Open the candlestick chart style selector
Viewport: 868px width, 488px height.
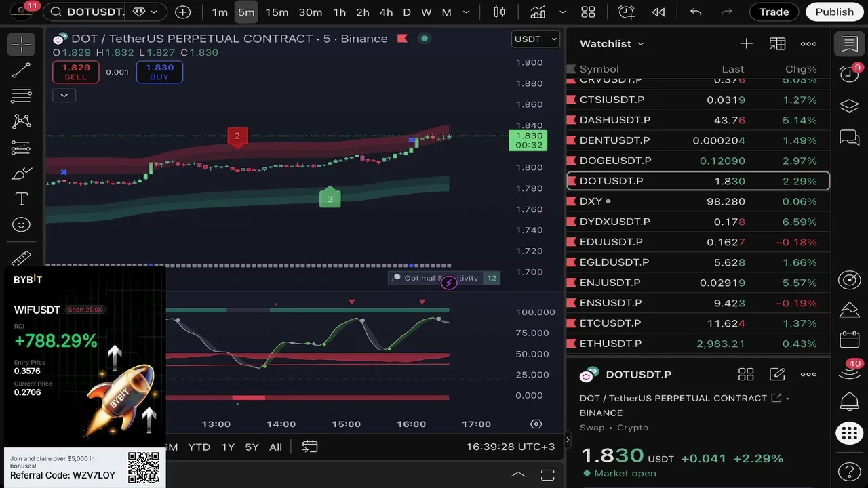click(500, 12)
